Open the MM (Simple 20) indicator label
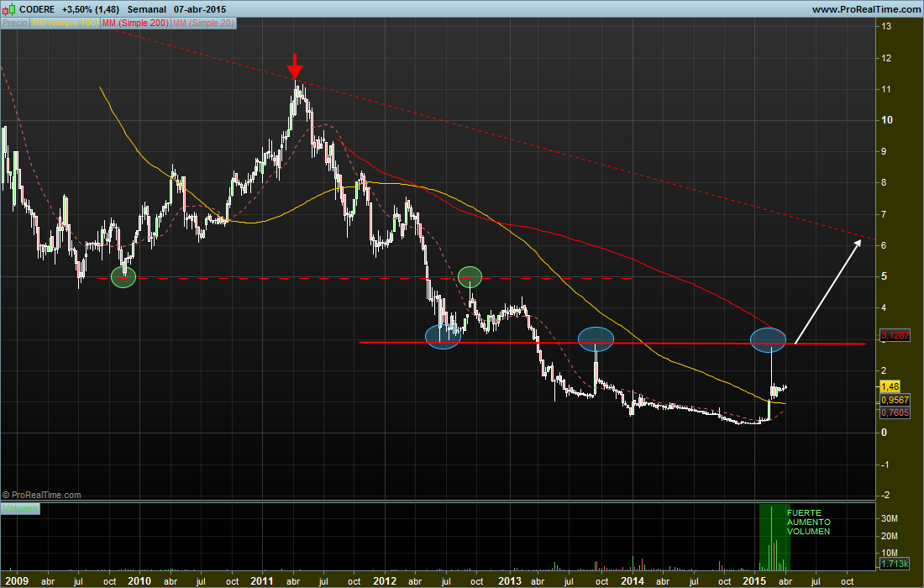Screen dimensions: 924x588 coord(204,23)
